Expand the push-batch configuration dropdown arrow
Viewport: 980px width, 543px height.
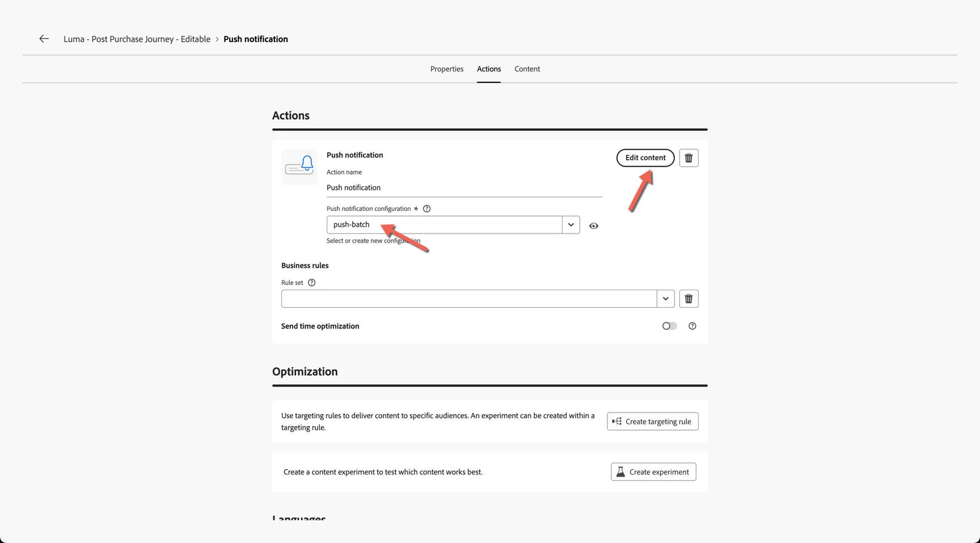(x=571, y=224)
